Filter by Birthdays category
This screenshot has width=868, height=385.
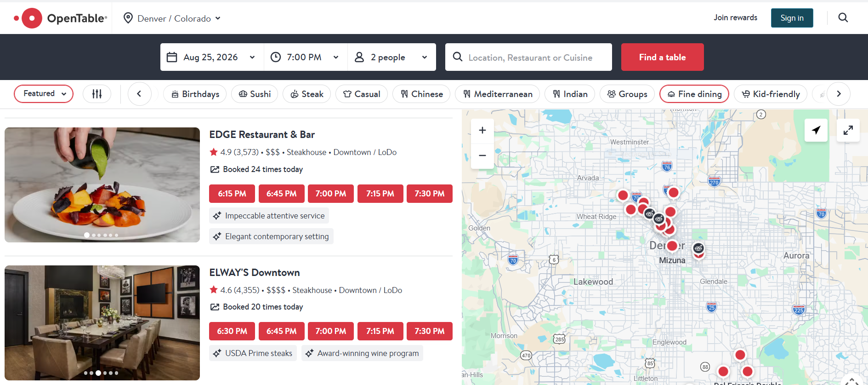[x=195, y=94]
